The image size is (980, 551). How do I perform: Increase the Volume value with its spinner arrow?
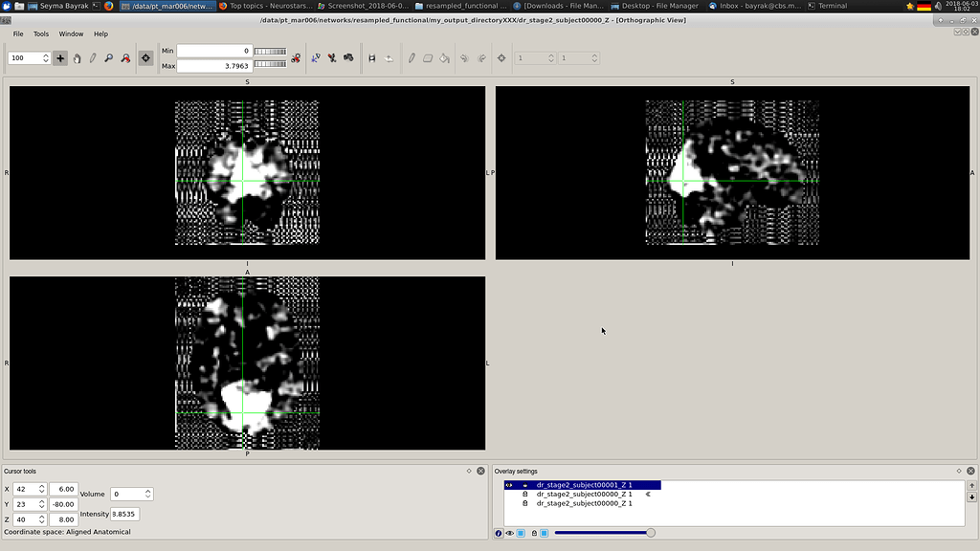(150, 491)
